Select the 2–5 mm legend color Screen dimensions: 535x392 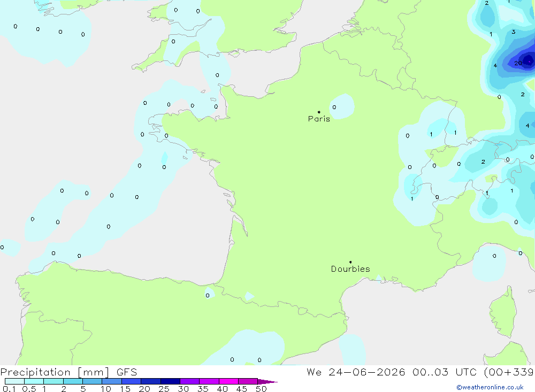coord(73,381)
